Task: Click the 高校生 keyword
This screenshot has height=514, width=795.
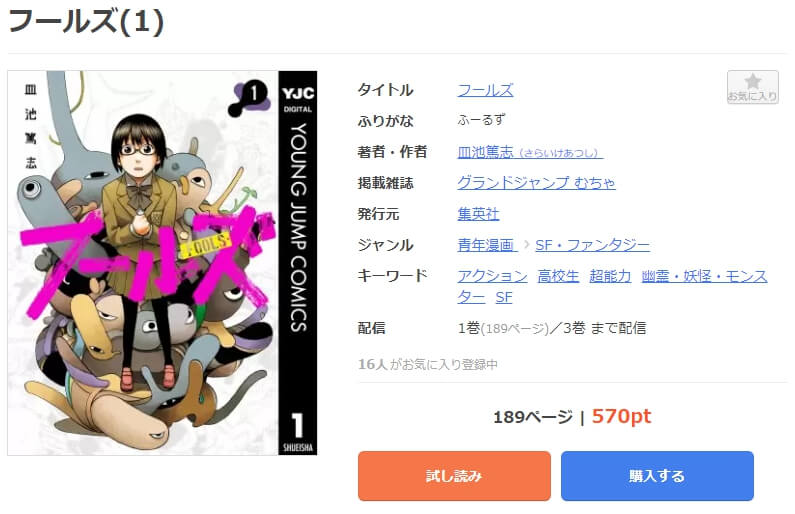Action: pyautogui.click(x=558, y=276)
